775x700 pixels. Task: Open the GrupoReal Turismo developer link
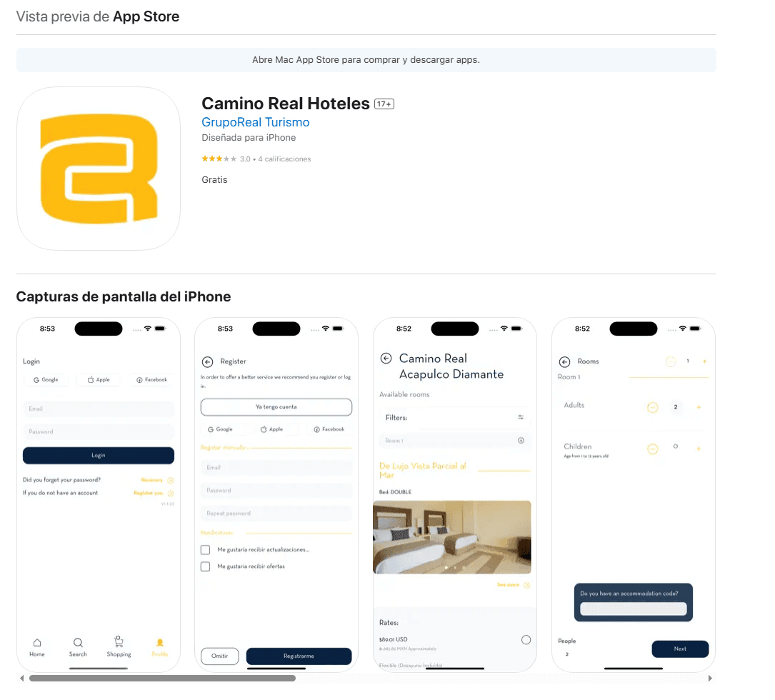[255, 122]
